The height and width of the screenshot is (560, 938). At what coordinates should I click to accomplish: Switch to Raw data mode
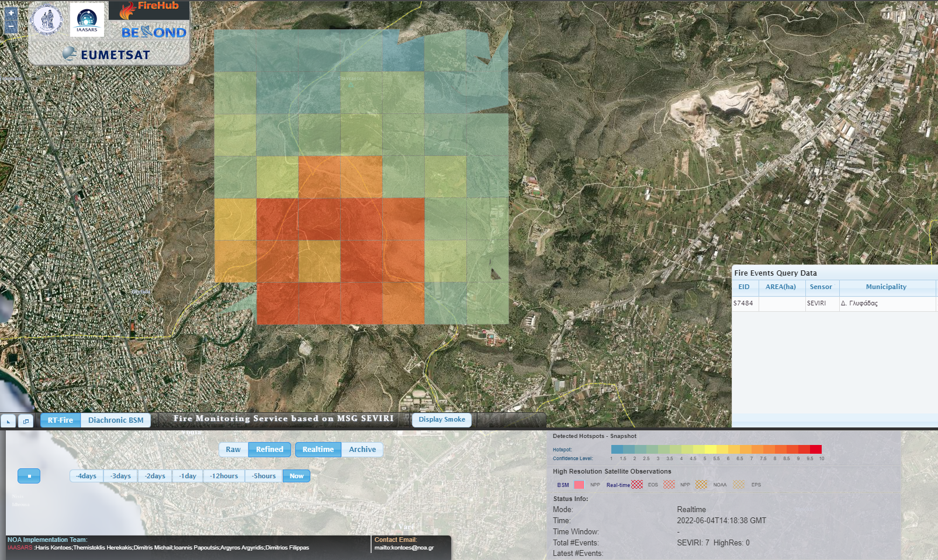pos(233,450)
